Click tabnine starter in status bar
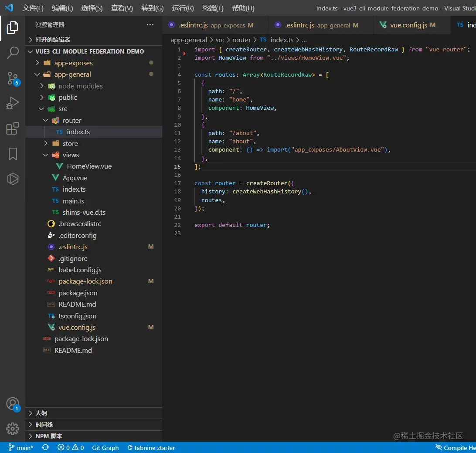This screenshot has height=453, width=476. tap(151, 447)
